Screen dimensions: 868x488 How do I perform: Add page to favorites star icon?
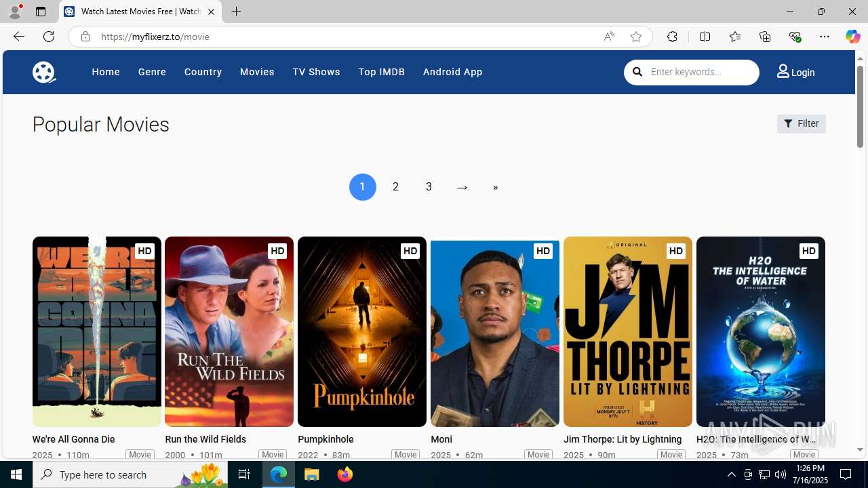[x=636, y=37]
